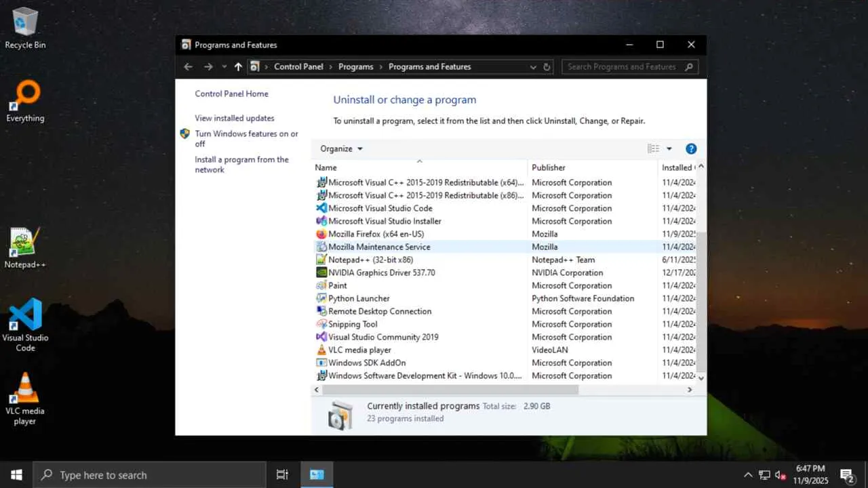This screenshot has width=868, height=488.
Task: Open the Recycle Bin desktop icon
Action: coord(25,28)
